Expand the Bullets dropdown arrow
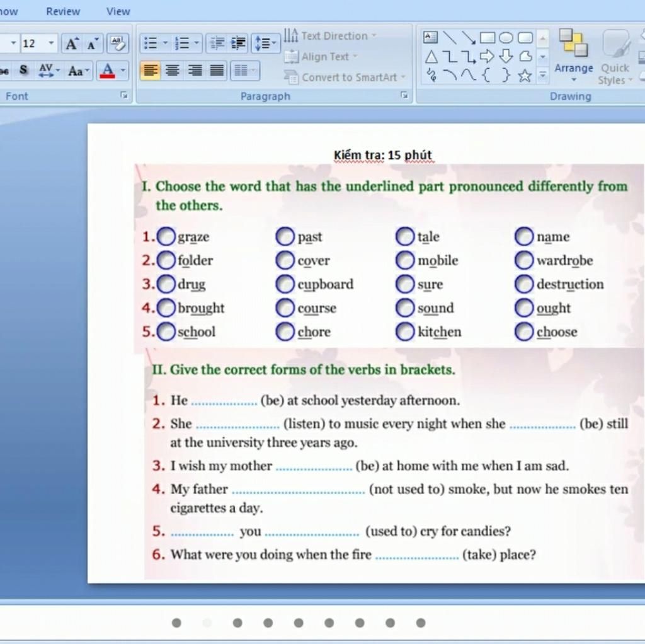645x644 pixels. (x=166, y=43)
